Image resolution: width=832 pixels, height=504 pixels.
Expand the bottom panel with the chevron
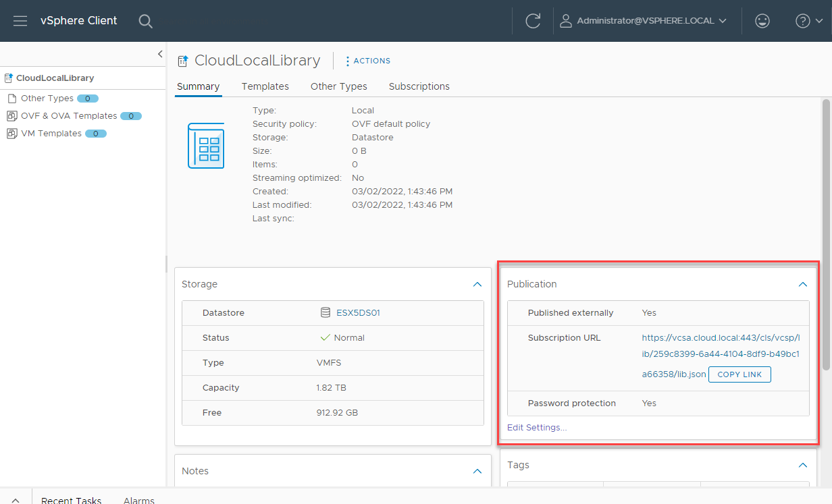pos(16,501)
